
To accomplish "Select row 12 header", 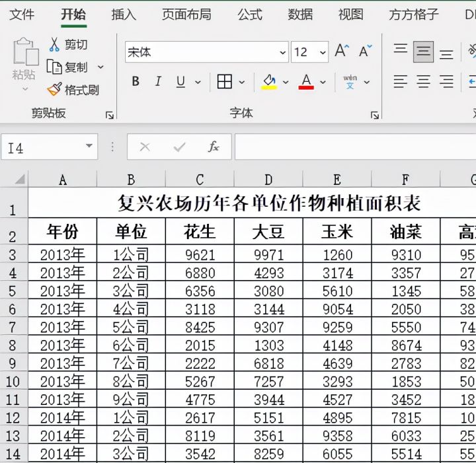I will tap(13, 417).
